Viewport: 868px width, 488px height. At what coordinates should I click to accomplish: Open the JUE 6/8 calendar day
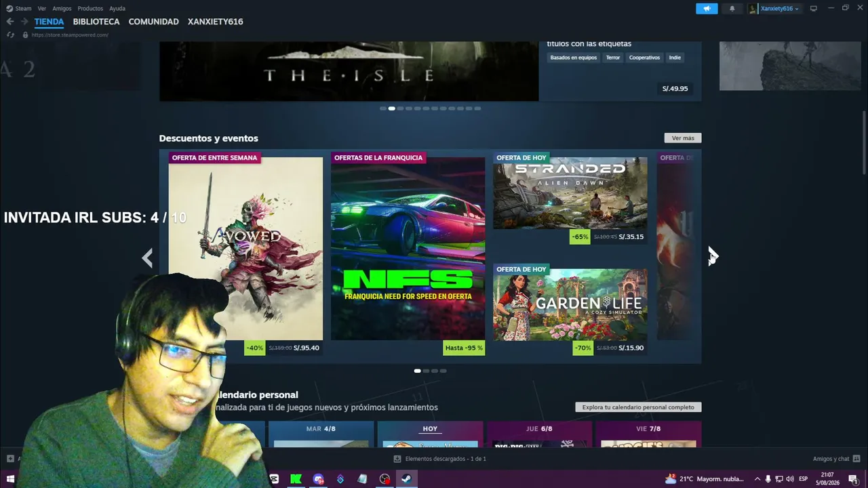point(539,434)
